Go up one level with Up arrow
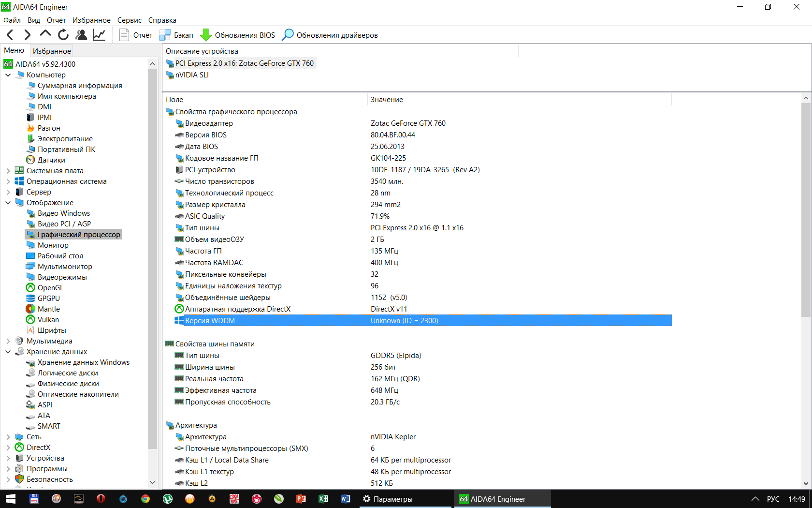The width and height of the screenshot is (812, 508). point(45,34)
